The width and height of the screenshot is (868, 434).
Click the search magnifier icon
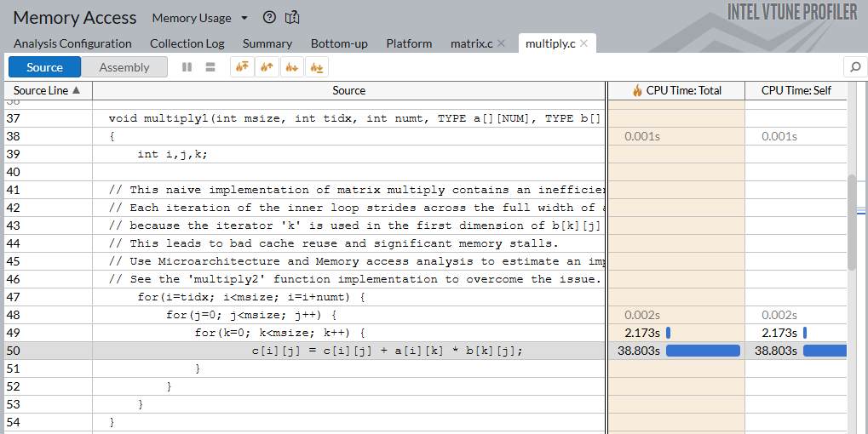[855, 67]
